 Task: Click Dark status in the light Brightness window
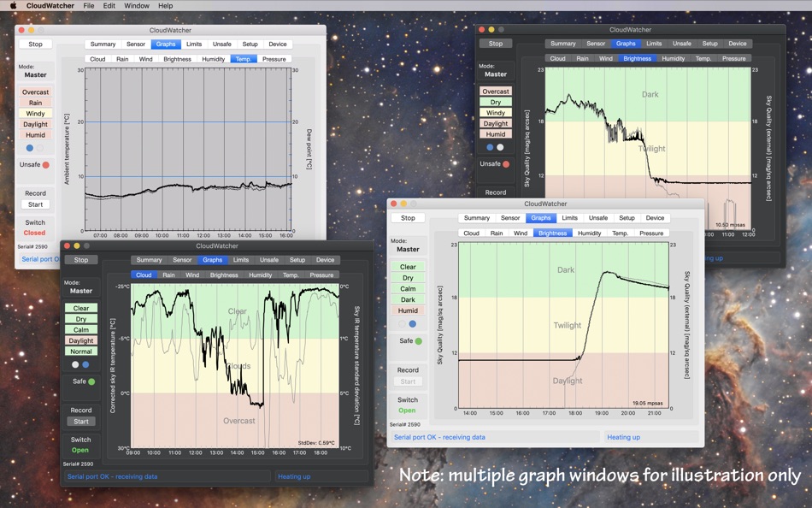408,299
